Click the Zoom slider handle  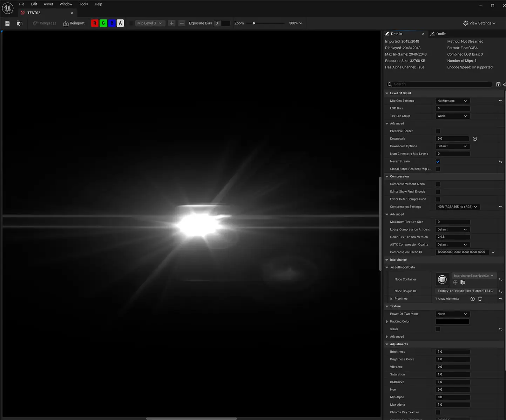(x=254, y=23)
